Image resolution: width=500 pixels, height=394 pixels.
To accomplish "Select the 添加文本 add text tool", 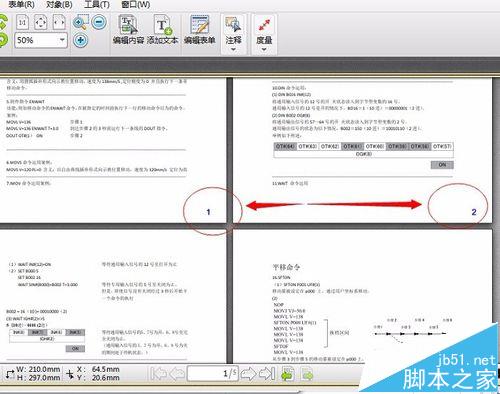I will [x=162, y=30].
